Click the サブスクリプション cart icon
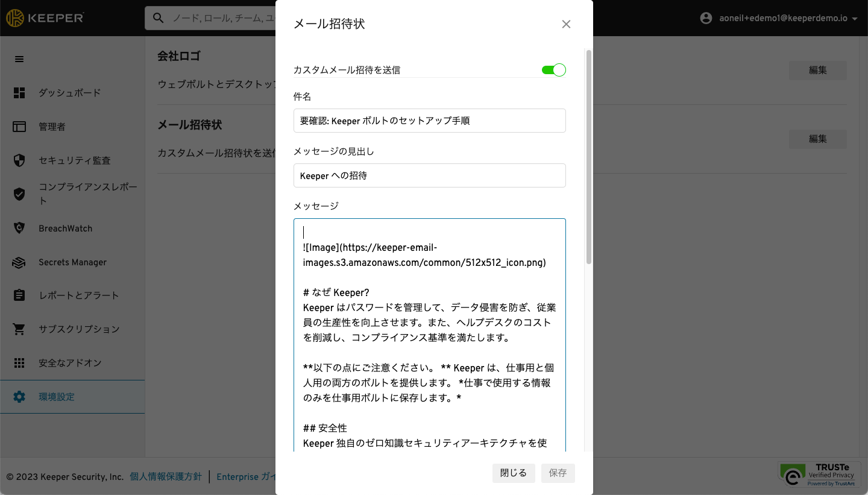The width and height of the screenshot is (868, 495). pyautogui.click(x=19, y=329)
